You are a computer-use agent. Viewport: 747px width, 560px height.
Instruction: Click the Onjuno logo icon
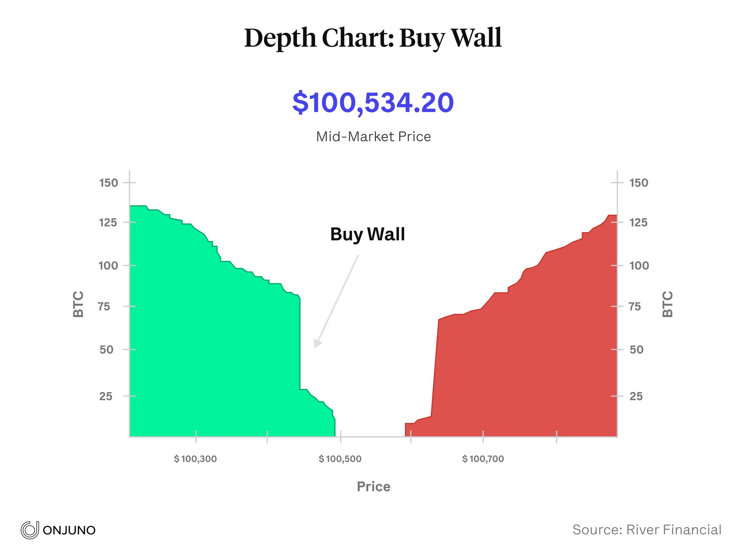(30, 530)
